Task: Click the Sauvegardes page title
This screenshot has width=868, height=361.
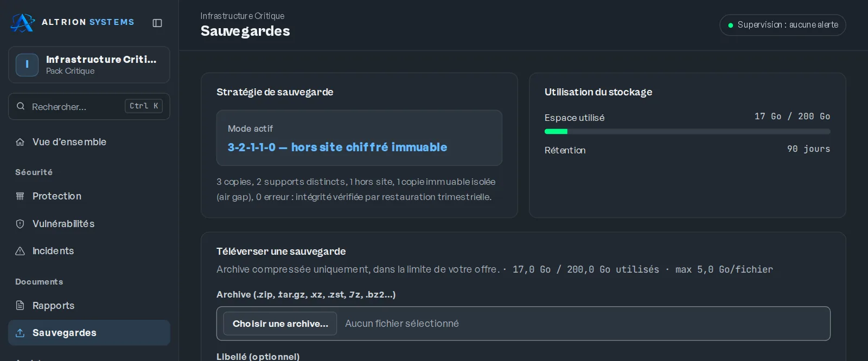Action: (x=245, y=31)
